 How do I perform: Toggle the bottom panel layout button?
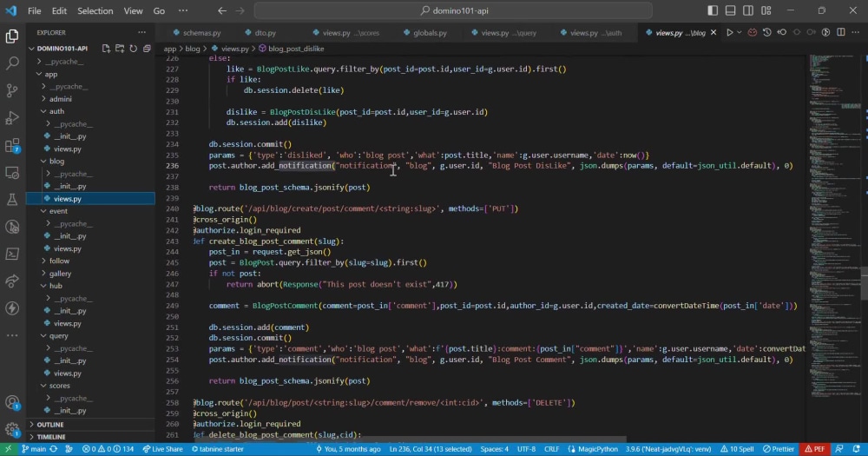click(730, 10)
